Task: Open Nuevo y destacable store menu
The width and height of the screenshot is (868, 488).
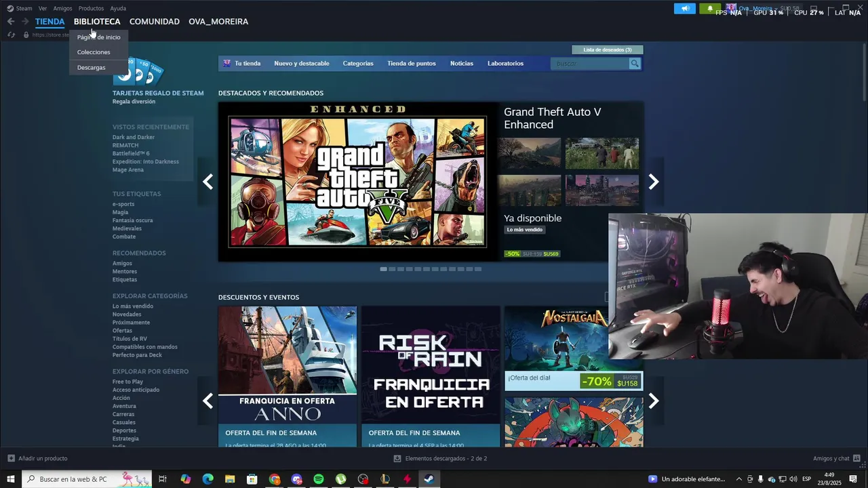Action: click(302, 63)
